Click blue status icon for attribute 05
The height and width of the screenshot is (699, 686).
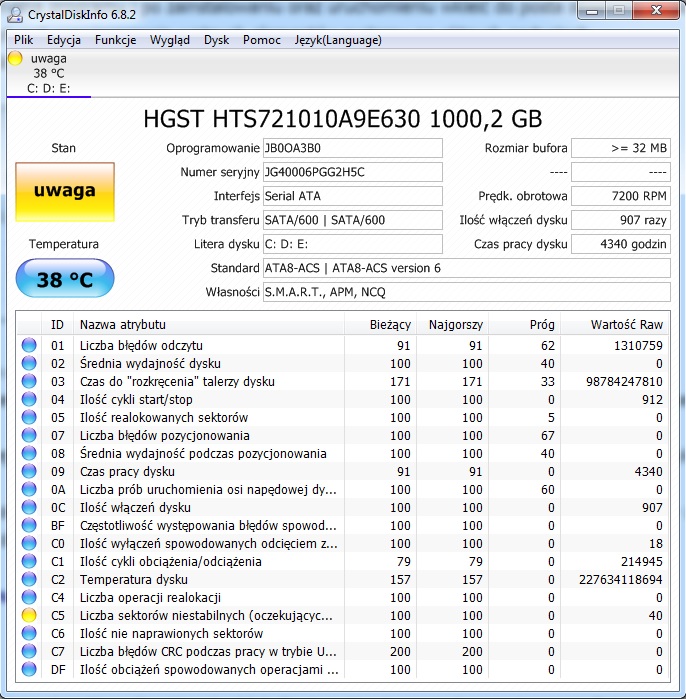pyautogui.click(x=29, y=417)
